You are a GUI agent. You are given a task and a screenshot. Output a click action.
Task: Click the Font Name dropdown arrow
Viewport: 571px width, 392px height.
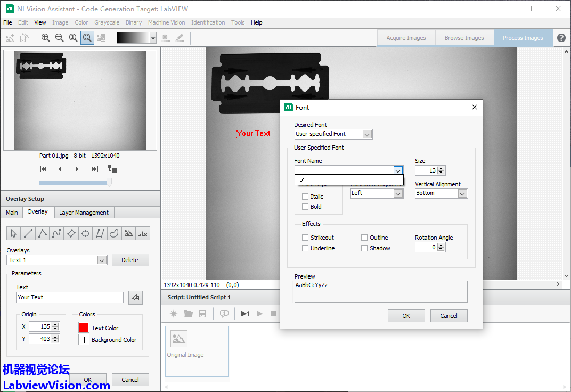398,170
